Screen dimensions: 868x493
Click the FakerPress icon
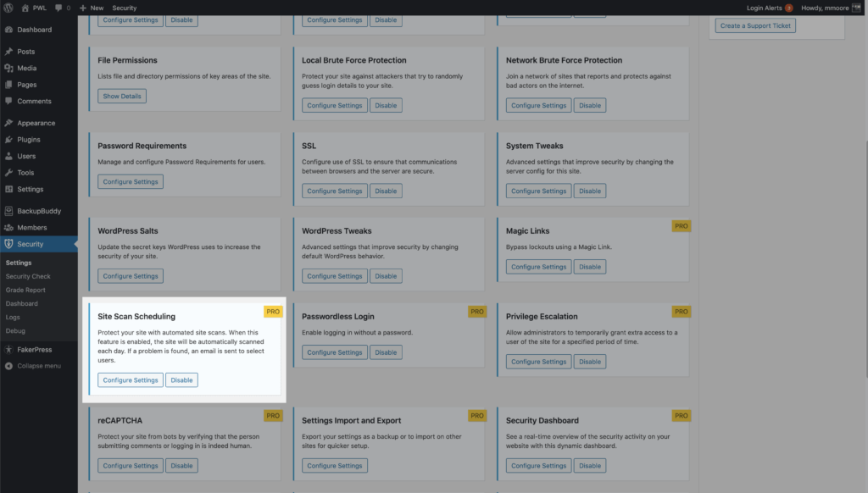[8, 350]
